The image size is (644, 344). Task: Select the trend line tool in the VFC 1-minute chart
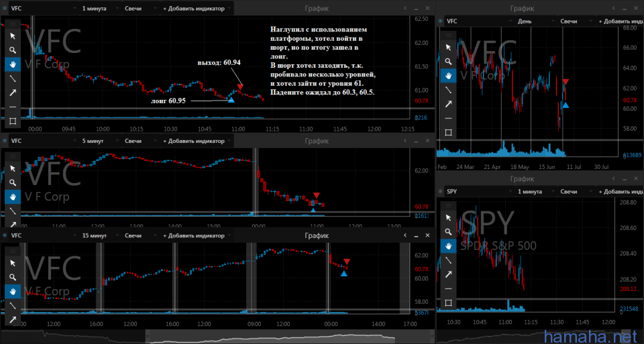pos(13,78)
